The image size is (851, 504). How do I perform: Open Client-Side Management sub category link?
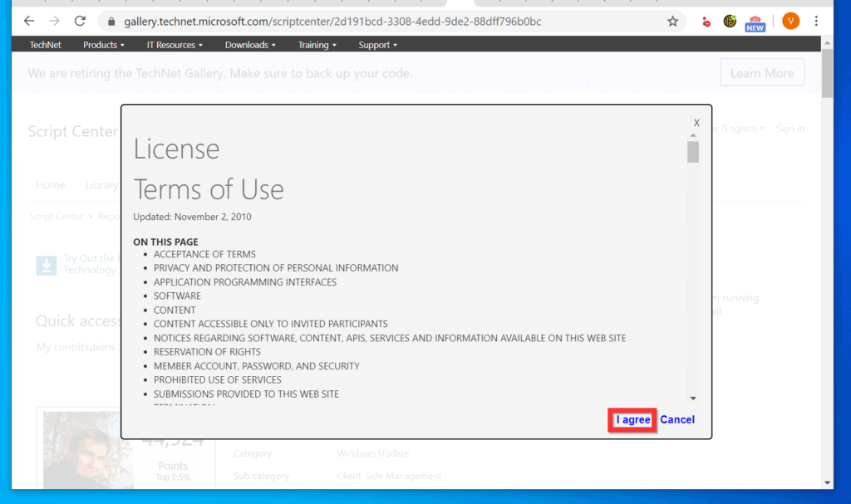[x=389, y=476]
